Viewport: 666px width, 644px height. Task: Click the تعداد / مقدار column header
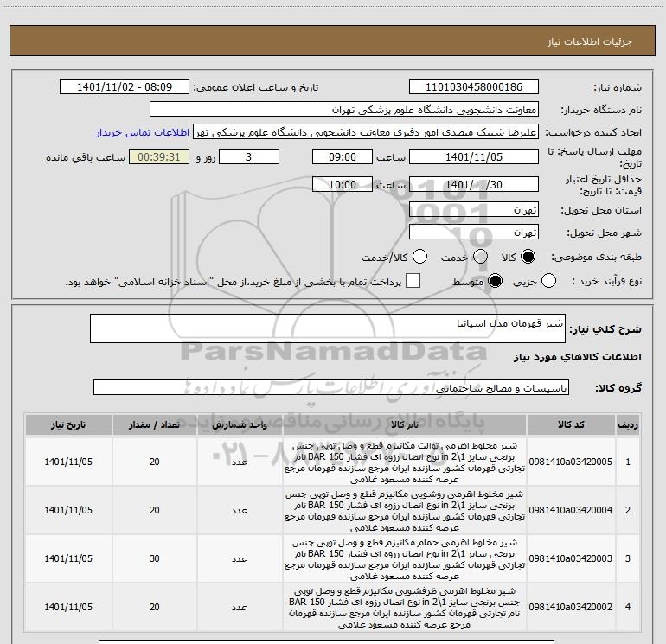(x=155, y=425)
